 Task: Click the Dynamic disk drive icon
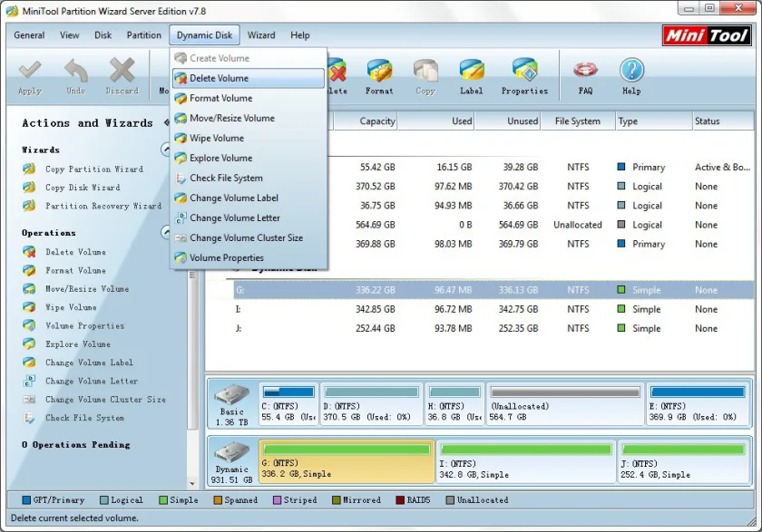click(x=232, y=452)
